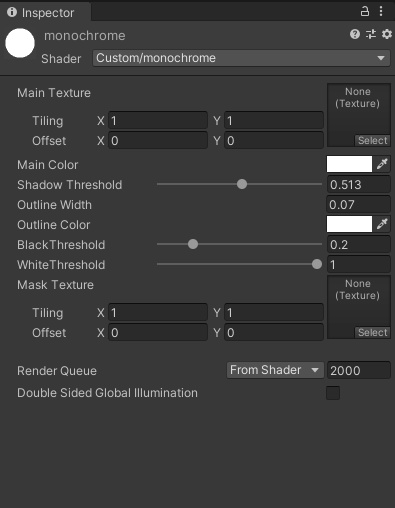
Task: Click Mask Texture Tiling X field
Action: (x=158, y=312)
